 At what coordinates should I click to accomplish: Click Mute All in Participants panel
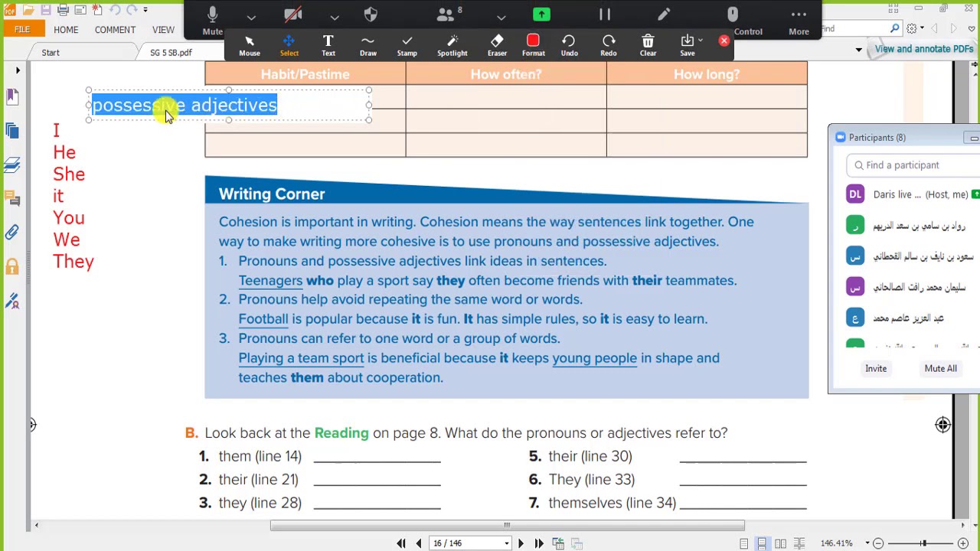940,369
